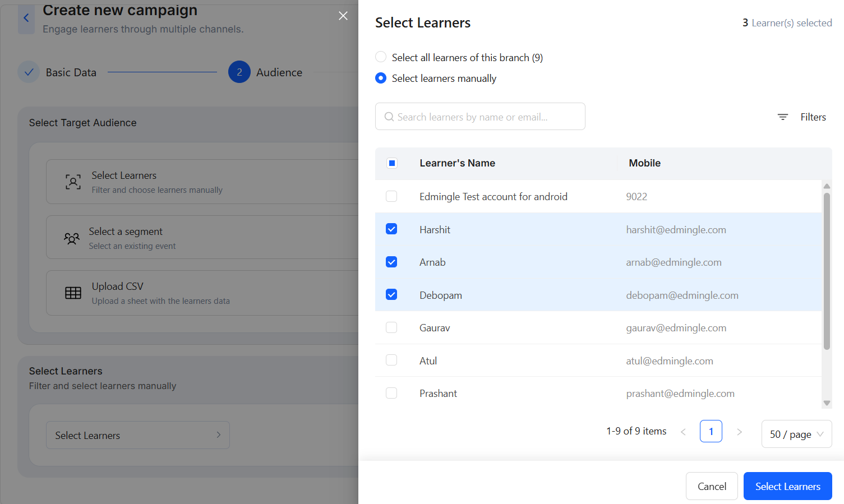Click the search learners input field
Screen dimensions: 844x504
point(480,117)
